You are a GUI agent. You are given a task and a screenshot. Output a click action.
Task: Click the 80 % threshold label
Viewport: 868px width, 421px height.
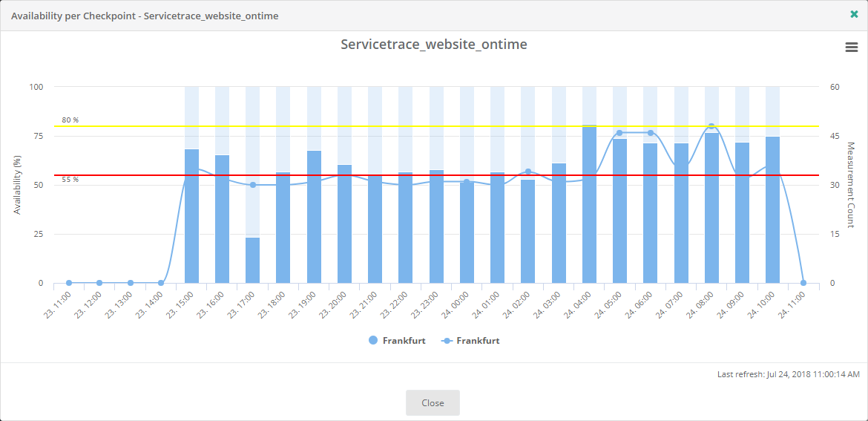coord(70,120)
